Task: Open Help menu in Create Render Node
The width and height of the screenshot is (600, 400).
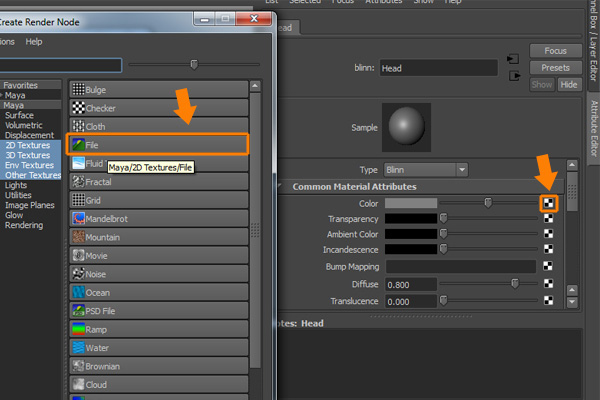Action: [x=34, y=42]
